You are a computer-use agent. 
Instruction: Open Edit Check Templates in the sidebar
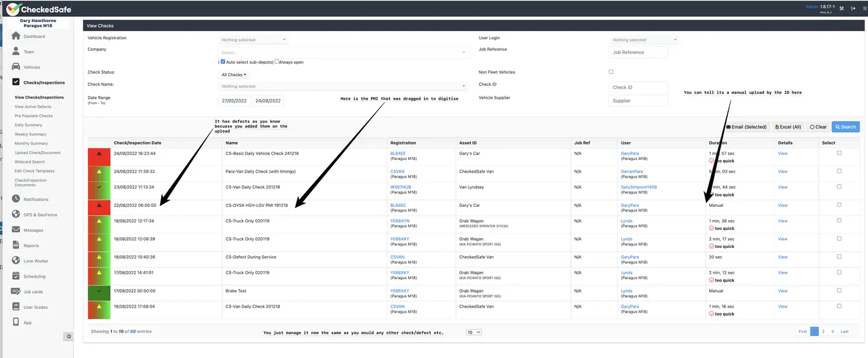[35, 170]
